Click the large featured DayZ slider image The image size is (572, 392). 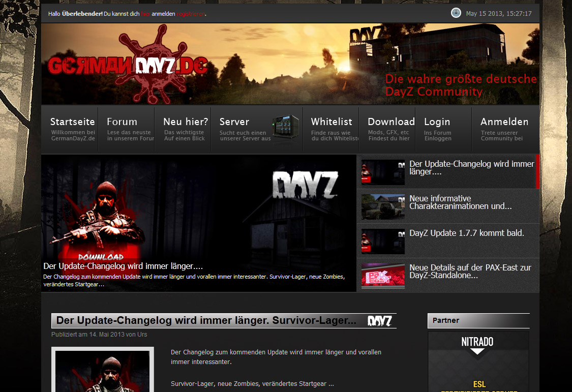tap(199, 223)
